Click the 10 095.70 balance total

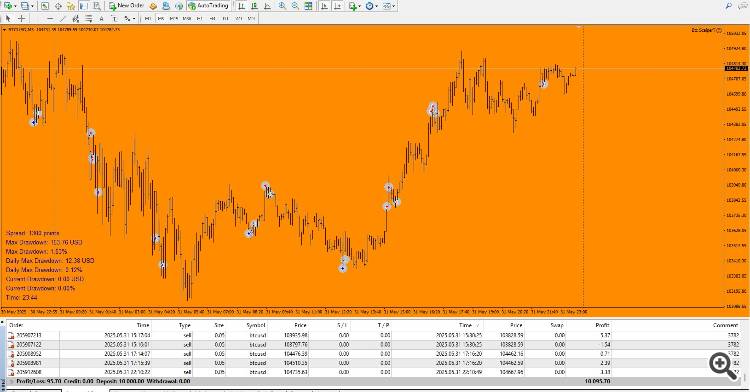point(597,381)
